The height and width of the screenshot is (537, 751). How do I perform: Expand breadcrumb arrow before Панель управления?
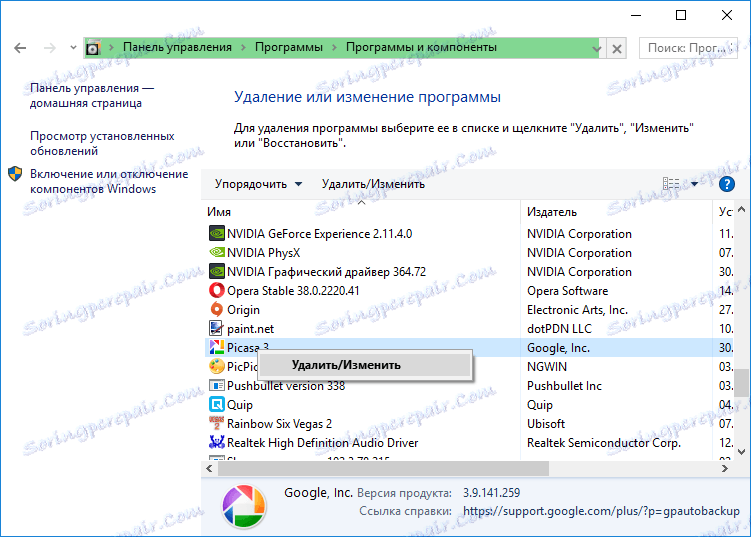tap(111, 47)
